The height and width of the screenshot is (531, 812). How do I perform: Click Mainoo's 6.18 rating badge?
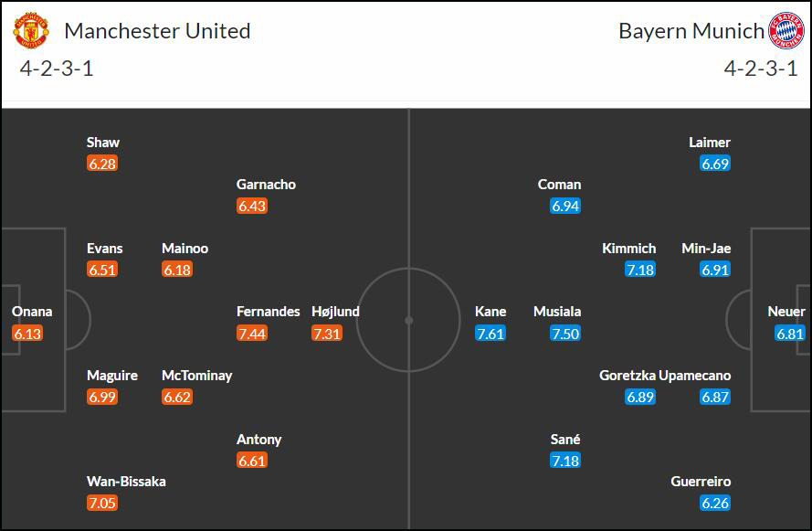(177, 270)
